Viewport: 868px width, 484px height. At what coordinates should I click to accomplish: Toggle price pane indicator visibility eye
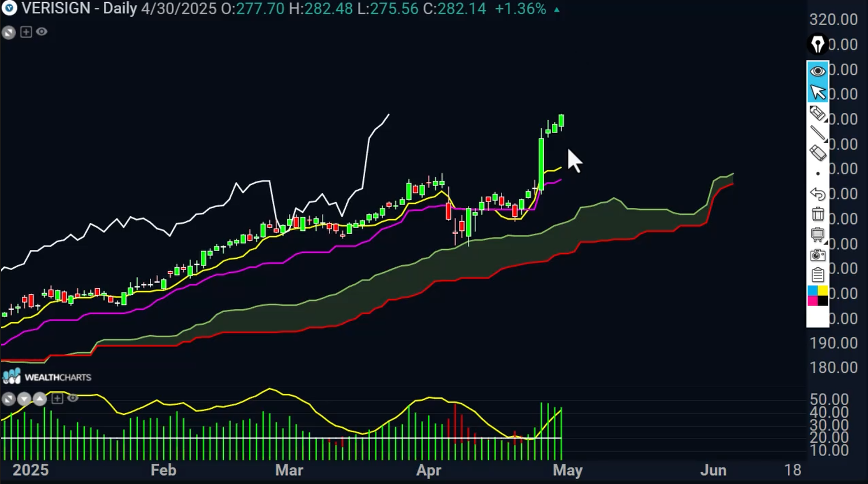42,32
